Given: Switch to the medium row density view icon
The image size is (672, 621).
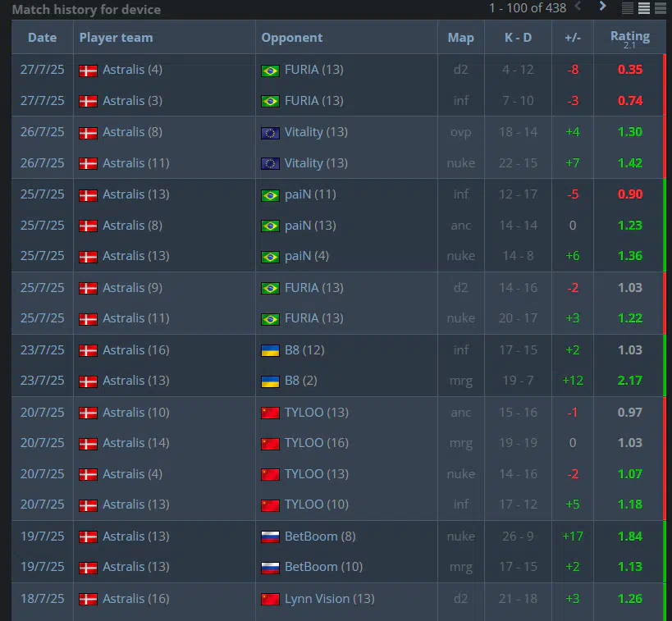Looking at the screenshot, I should tap(644, 7).
